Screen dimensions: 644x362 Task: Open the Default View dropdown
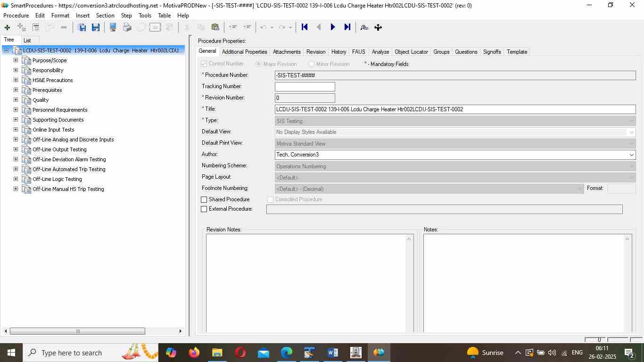(631, 132)
